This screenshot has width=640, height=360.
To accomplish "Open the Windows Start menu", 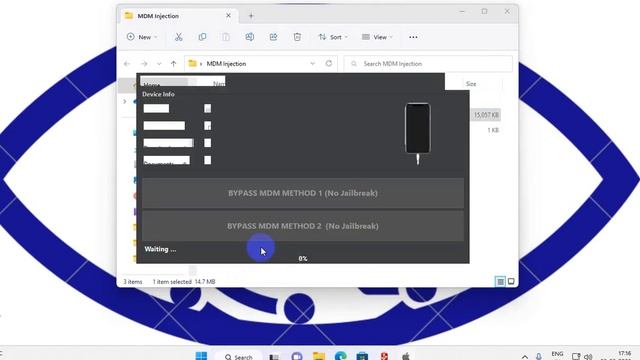I will (x=201, y=356).
